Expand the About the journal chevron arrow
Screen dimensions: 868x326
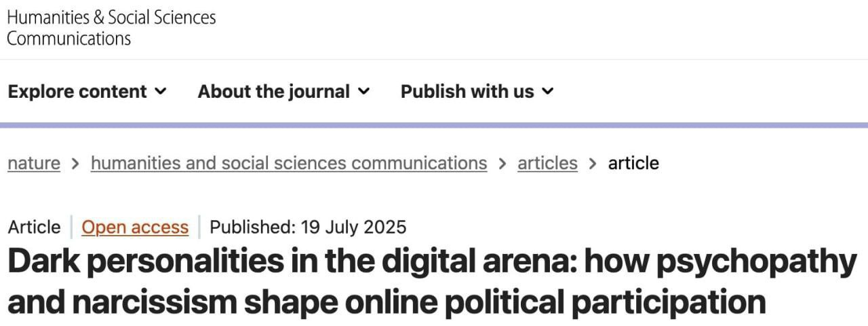pyautogui.click(x=364, y=91)
